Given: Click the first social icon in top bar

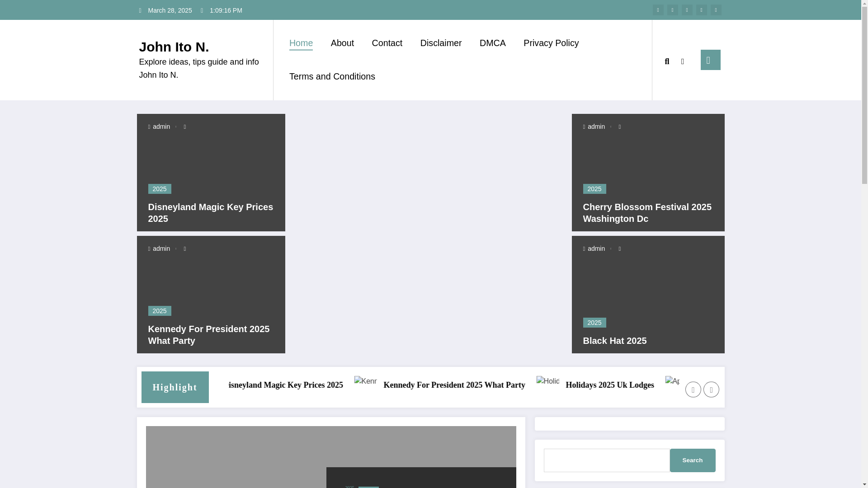Looking at the screenshot, I should [x=658, y=10].
